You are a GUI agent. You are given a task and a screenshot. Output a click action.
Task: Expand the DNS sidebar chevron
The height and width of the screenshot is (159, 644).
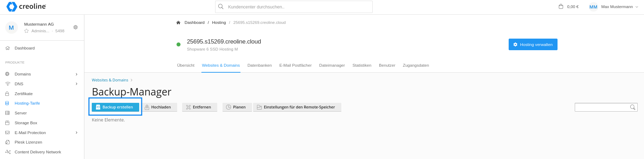[77, 84]
